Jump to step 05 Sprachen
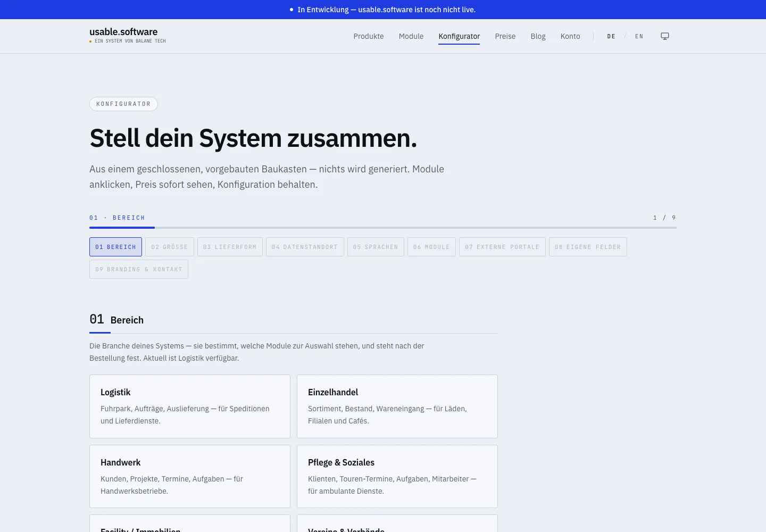This screenshot has width=766, height=532. point(376,247)
